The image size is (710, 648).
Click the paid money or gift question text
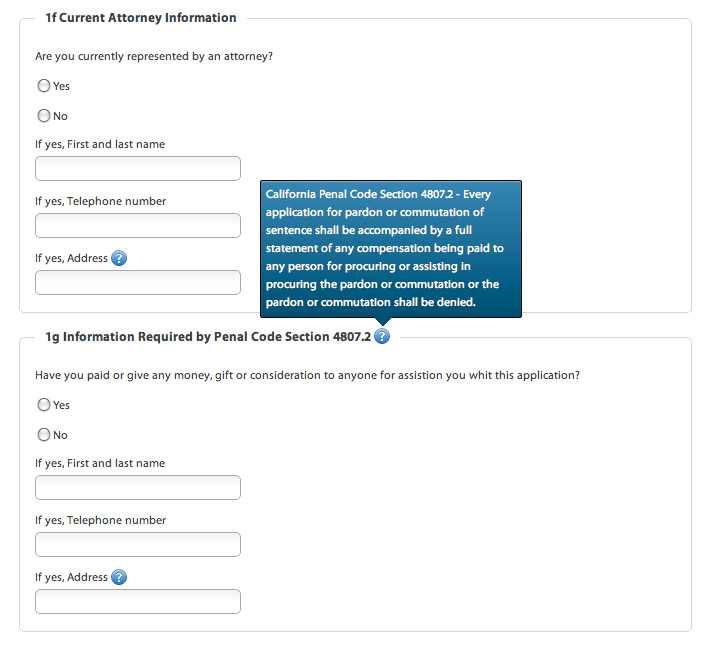click(x=307, y=375)
